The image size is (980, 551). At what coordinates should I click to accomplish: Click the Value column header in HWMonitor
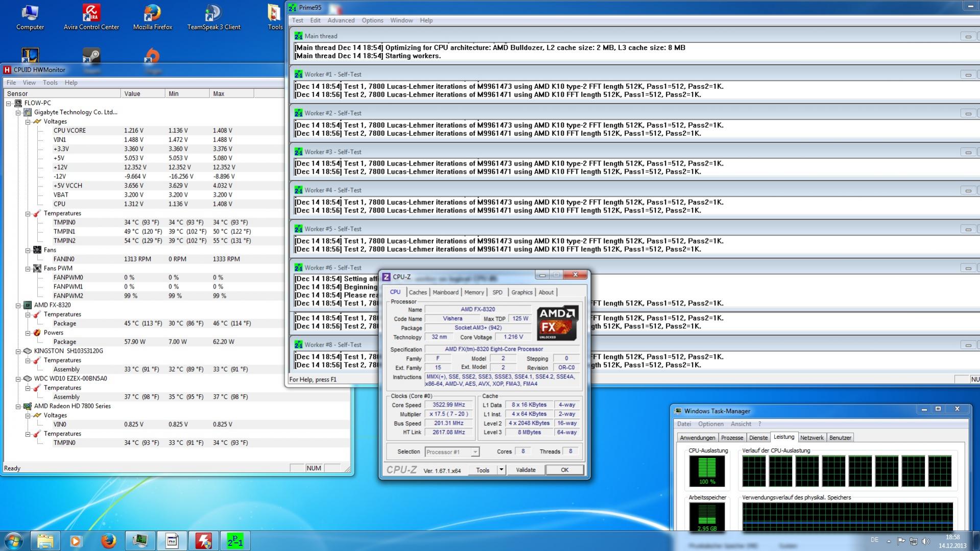143,93
